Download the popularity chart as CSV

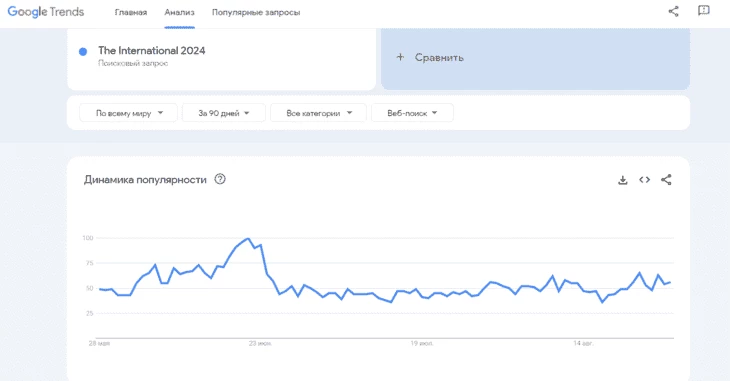[x=622, y=180]
